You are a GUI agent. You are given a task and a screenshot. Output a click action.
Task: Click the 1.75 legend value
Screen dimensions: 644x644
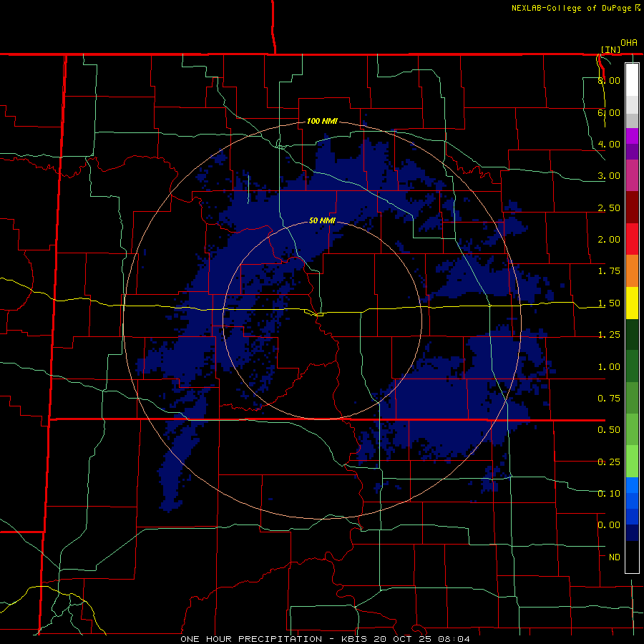(x=609, y=271)
